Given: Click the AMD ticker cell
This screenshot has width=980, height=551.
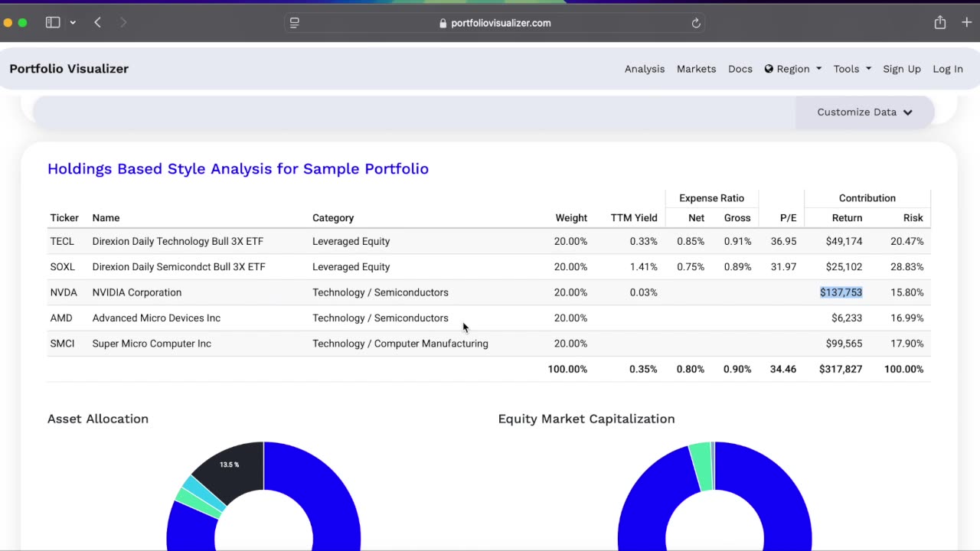Looking at the screenshot, I should pyautogui.click(x=61, y=318).
